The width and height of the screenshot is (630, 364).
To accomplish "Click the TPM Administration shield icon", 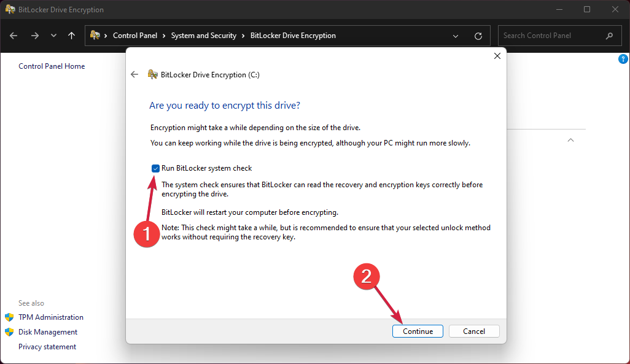I will [x=10, y=317].
